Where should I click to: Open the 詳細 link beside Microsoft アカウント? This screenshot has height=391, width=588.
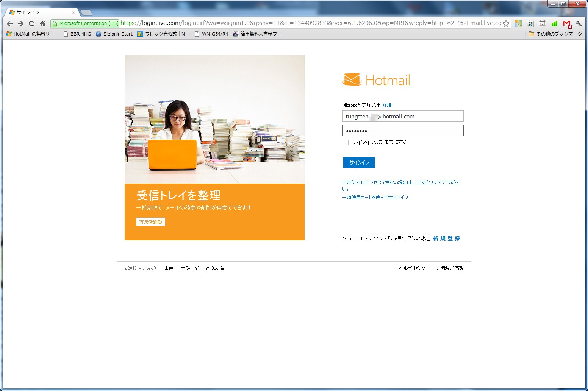[387, 105]
